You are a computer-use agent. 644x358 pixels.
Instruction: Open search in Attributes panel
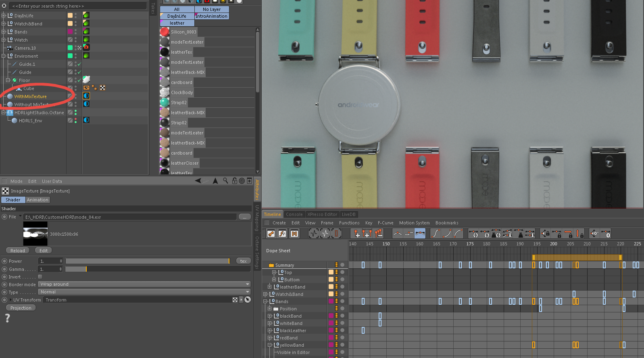click(225, 181)
